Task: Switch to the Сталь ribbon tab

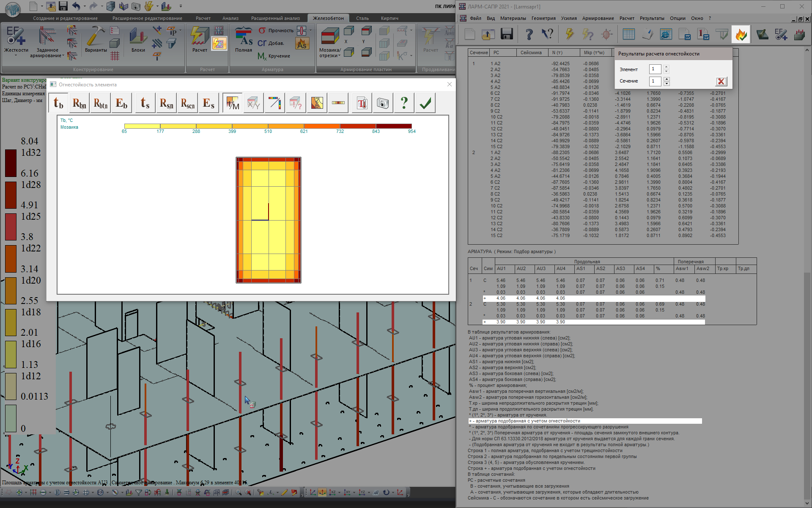Action: tap(362, 18)
